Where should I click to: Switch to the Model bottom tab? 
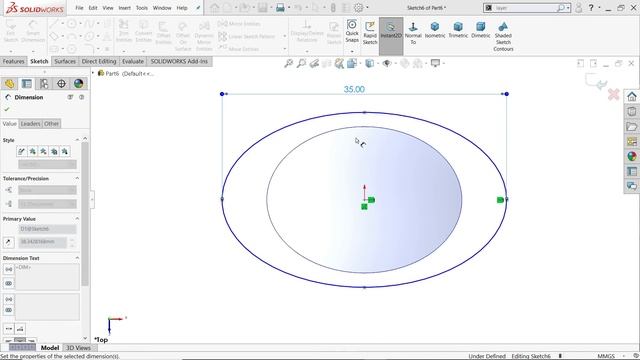50,348
